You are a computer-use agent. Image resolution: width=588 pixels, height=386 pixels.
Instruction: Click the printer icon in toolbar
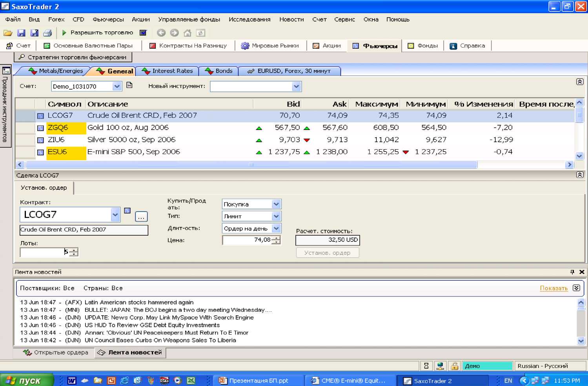point(47,33)
